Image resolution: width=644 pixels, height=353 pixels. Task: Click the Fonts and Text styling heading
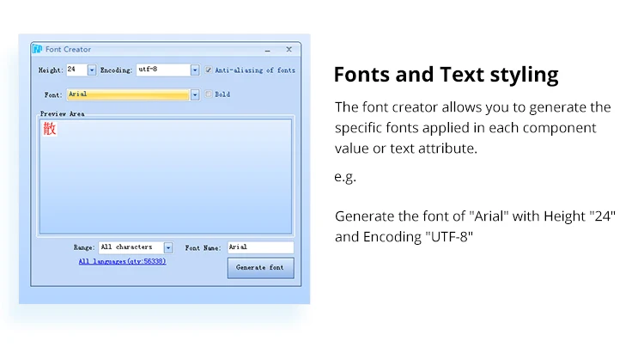coord(446,75)
